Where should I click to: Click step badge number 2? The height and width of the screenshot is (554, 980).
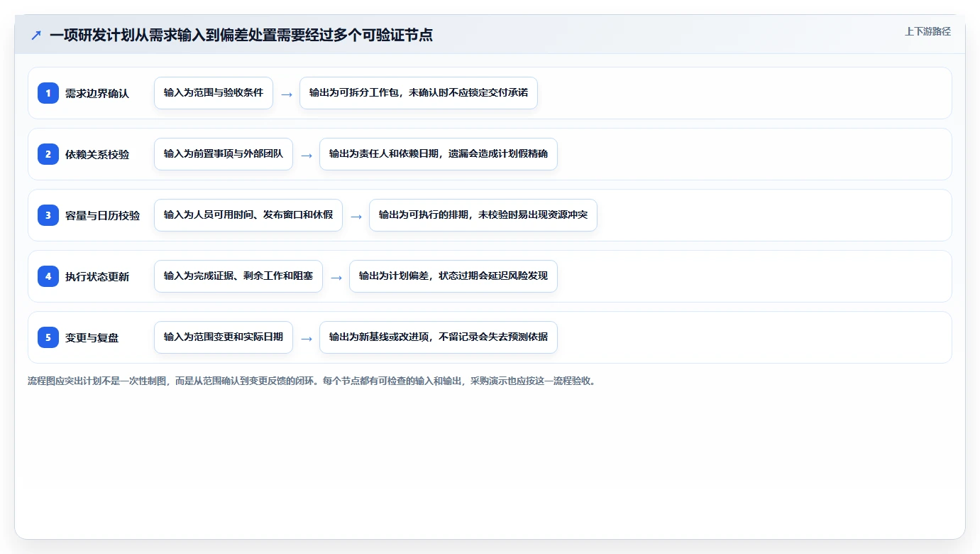(x=48, y=154)
